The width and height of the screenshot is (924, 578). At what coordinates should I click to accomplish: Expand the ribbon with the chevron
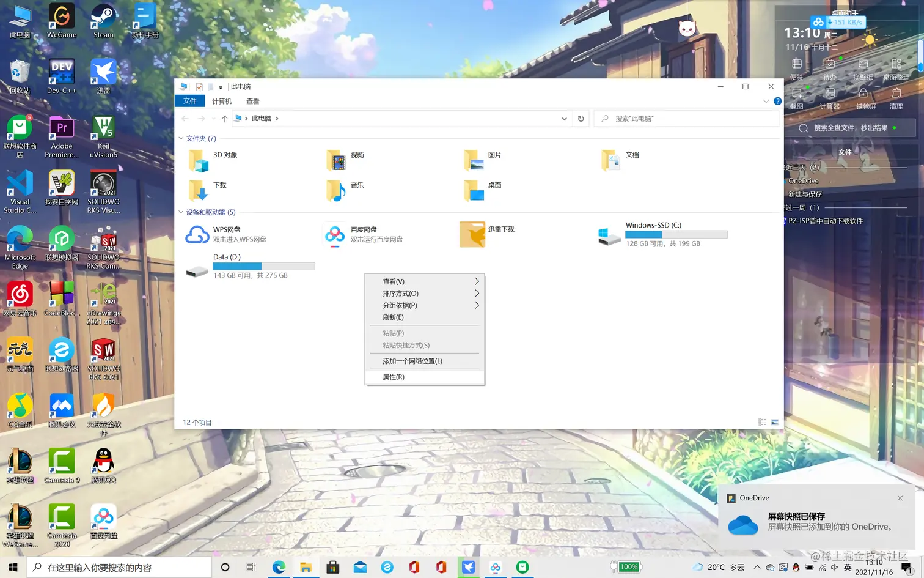click(766, 102)
